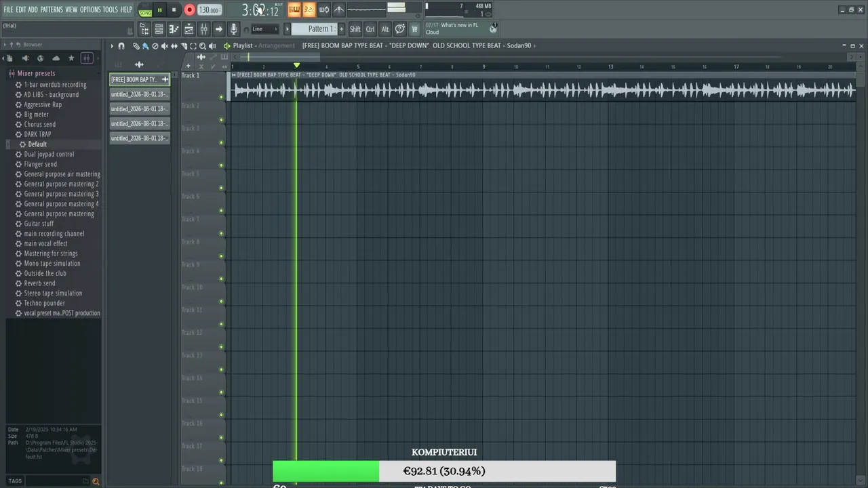Click the green playhead marker on timeline
Screen dimensions: 868x488
coord(296,65)
